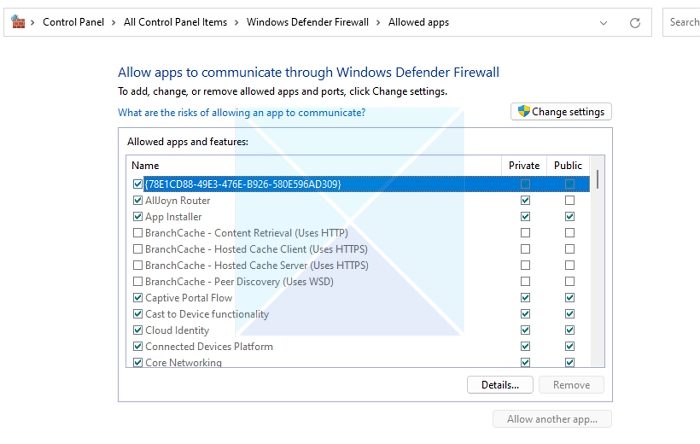Toggle the AllJoyn Router name checkbox
Screen dimensions: 700x444
[138, 200]
